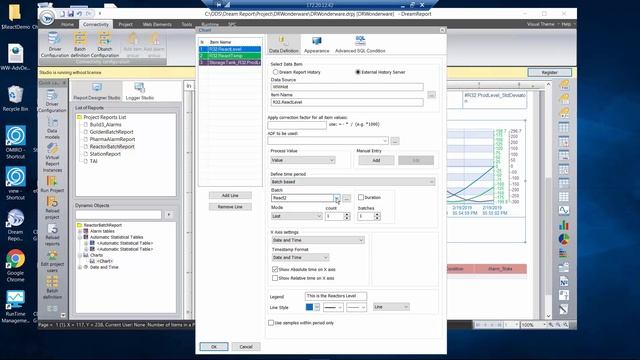
Task: Select PharmaAlarmReport in the reports list
Action: tap(112, 139)
